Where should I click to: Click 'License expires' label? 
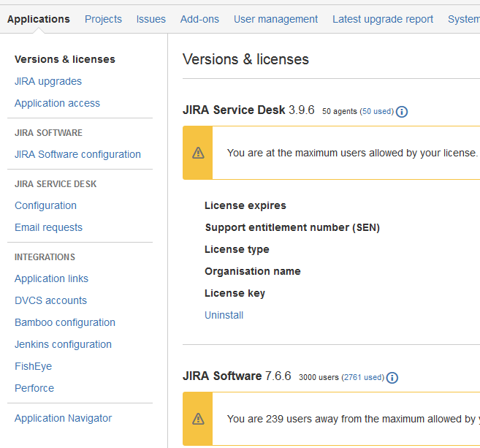(245, 205)
